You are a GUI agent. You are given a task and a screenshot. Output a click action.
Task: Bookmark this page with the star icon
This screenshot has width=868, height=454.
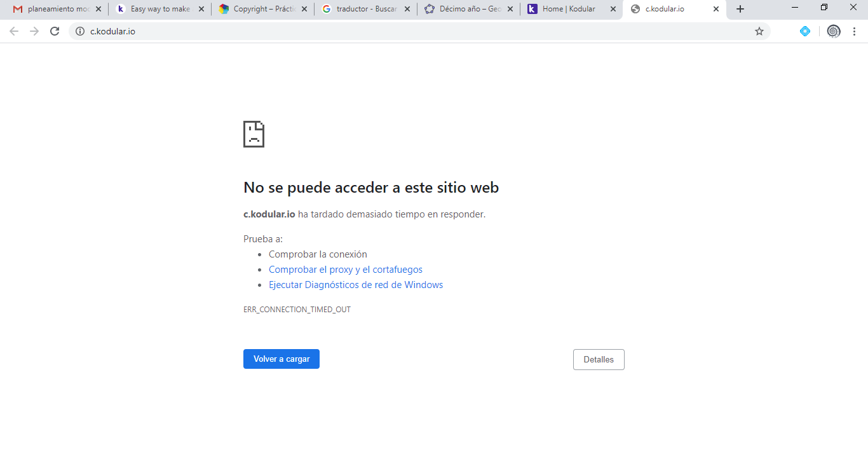tap(759, 31)
